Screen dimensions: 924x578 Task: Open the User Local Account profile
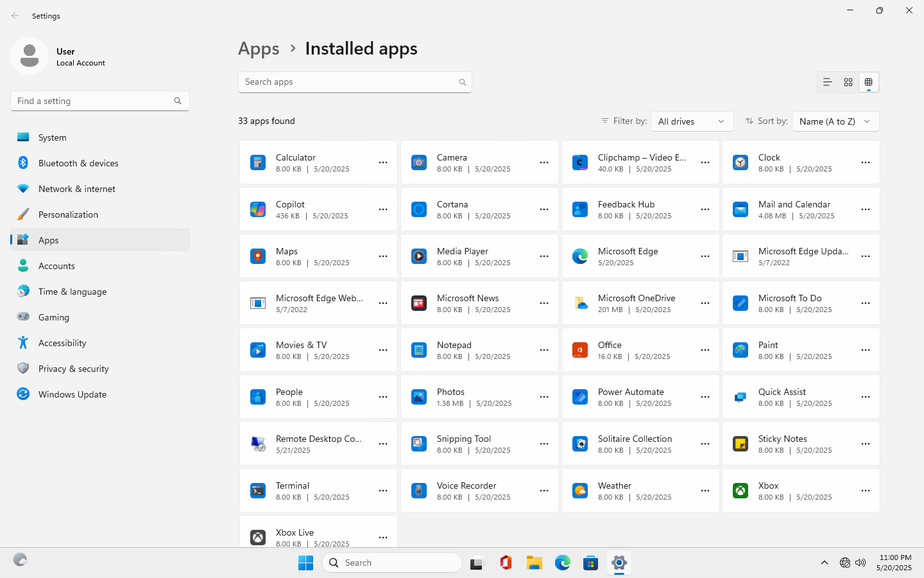click(x=59, y=57)
